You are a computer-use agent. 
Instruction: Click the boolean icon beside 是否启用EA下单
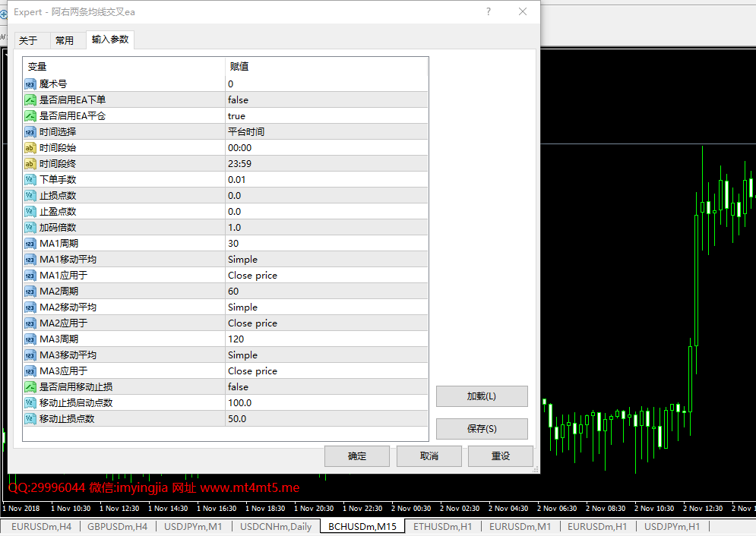click(x=30, y=100)
